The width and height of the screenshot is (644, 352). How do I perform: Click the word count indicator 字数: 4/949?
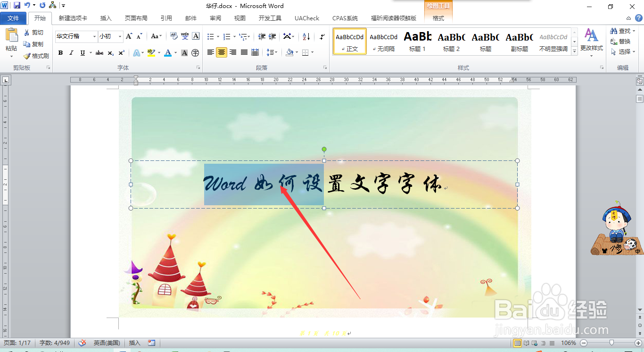[55, 343]
